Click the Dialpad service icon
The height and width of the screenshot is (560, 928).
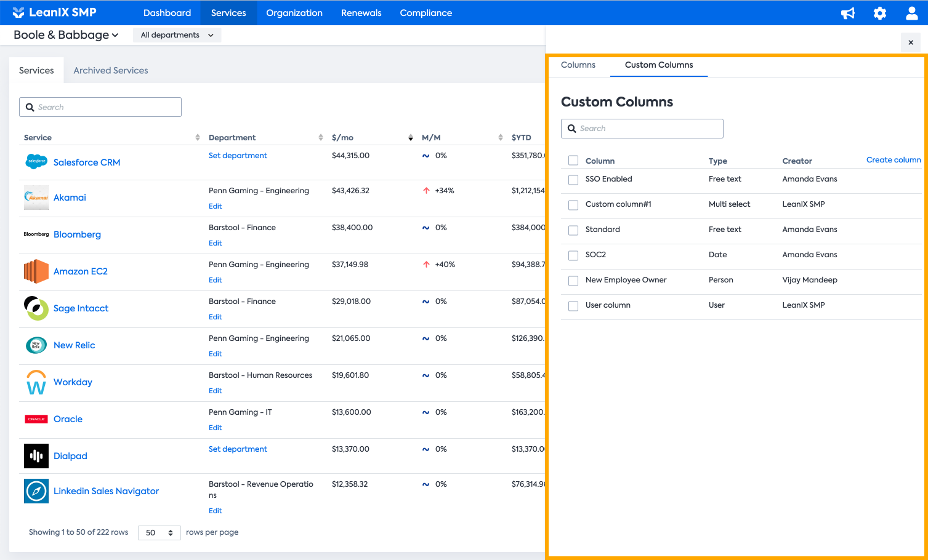click(x=36, y=456)
